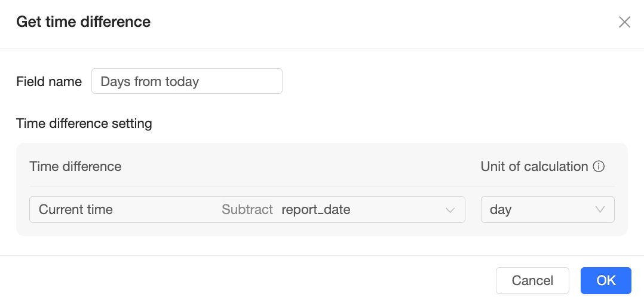Open the day unit dropdown
Image resolution: width=644 pixels, height=306 pixels.
547,210
